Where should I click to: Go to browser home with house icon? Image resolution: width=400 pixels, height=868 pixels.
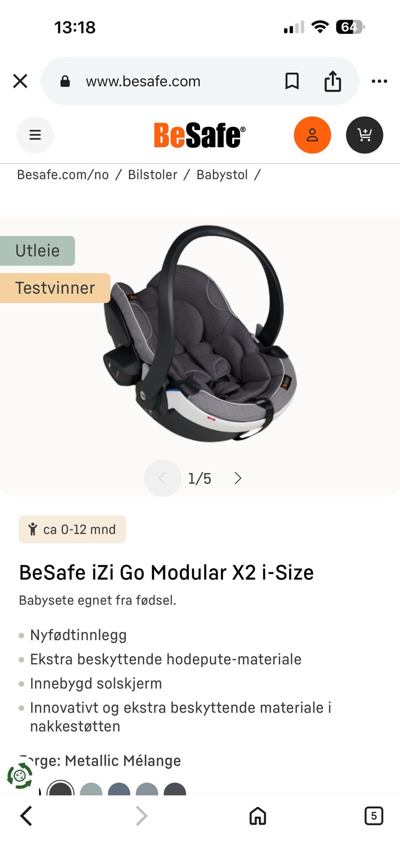coord(257,816)
